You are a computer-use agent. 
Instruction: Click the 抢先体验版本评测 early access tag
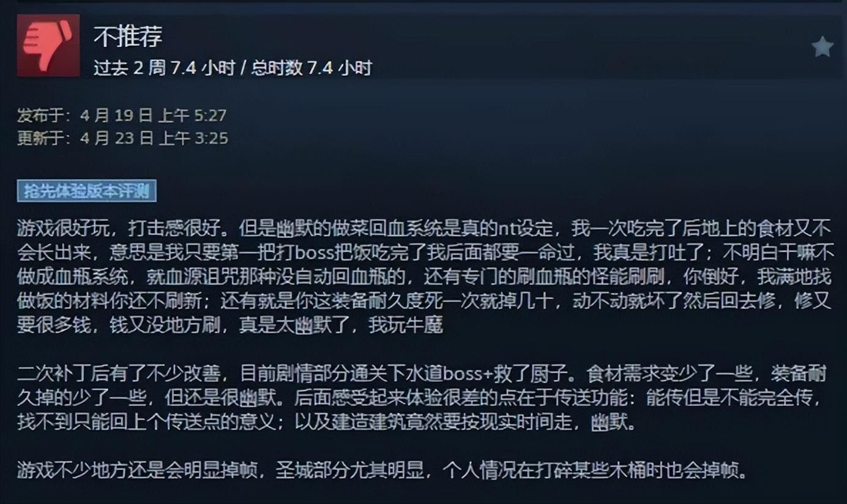tap(87, 191)
